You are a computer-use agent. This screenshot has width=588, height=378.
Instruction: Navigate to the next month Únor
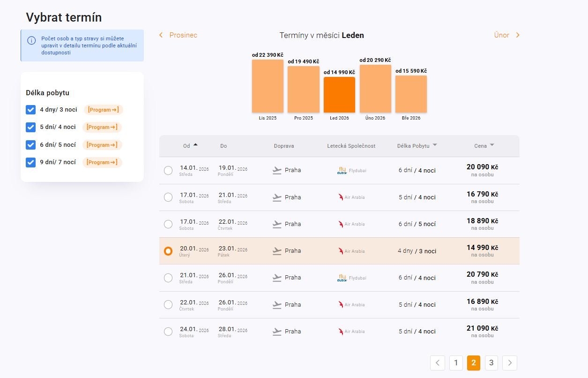[x=506, y=35]
